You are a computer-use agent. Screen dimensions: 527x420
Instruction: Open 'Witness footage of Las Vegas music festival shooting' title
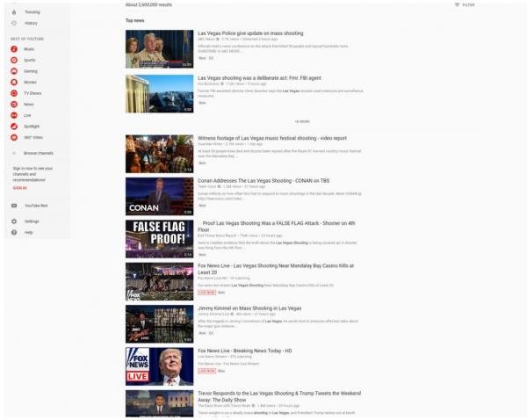tap(272, 138)
